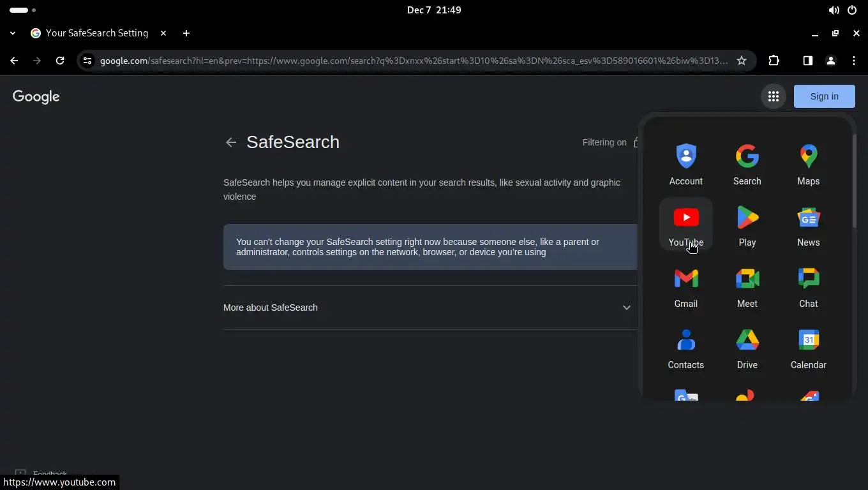The width and height of the screenshot is (868, 490).
Task: Open the Extensions puzzle icon
Action: pos(774,61)
